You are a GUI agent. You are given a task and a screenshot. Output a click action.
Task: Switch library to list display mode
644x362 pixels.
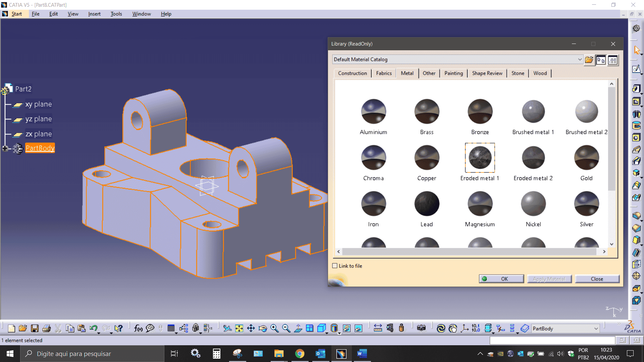click(613, 60)
